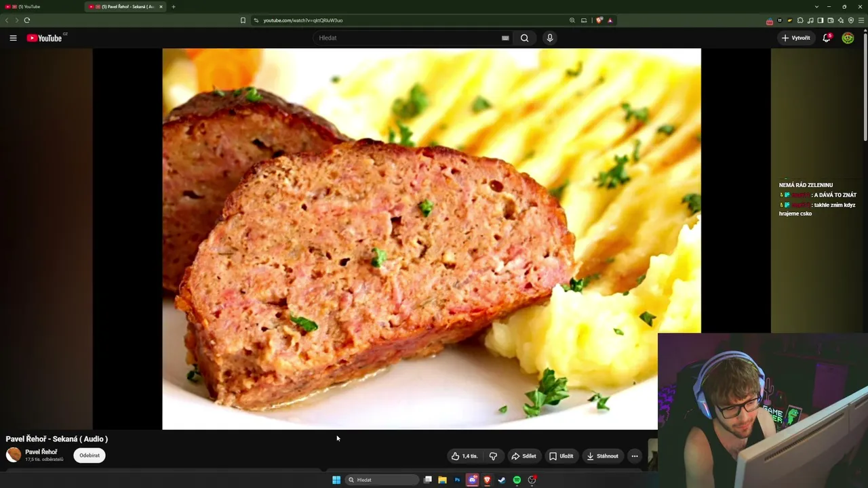Image resolution: width=868 pixels, height=488 pixels.
Task: Open Task View on the taskbar
Action: [x=428, y=480]
